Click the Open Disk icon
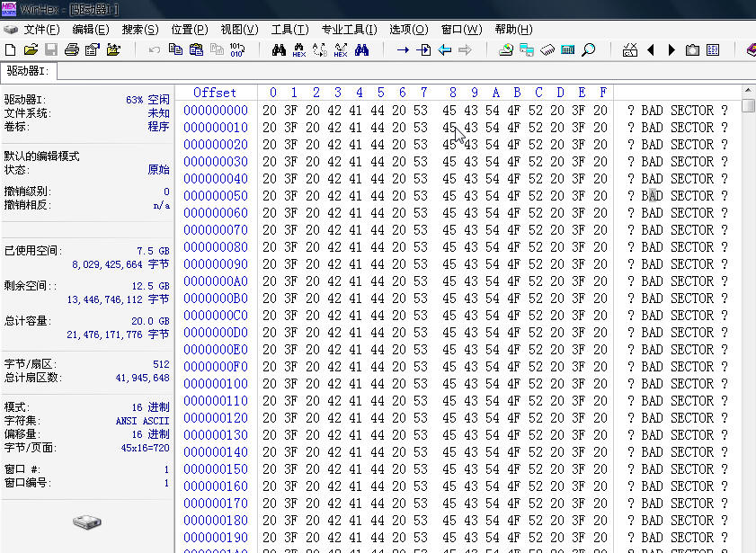This screenshot has width=756, height=553. pyautogui.click(x=506, y=50)
